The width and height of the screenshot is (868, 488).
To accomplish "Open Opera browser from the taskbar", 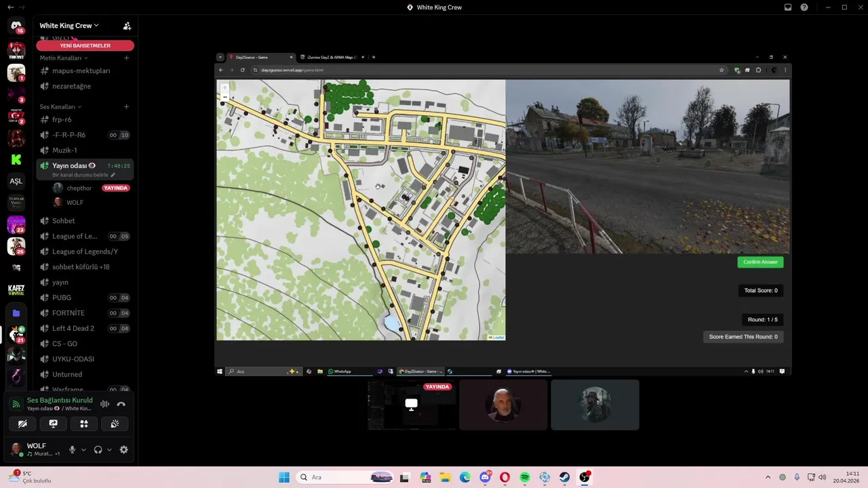I will click(505, 477).
